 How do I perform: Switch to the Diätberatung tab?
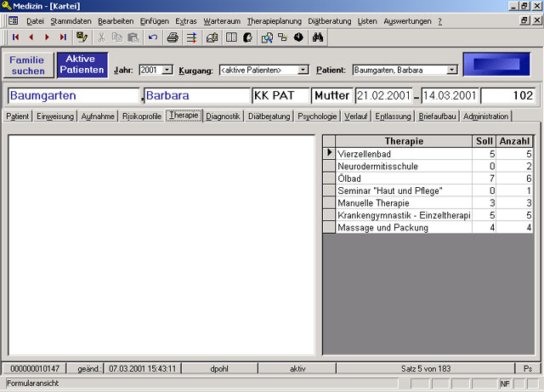click(269, 116)
